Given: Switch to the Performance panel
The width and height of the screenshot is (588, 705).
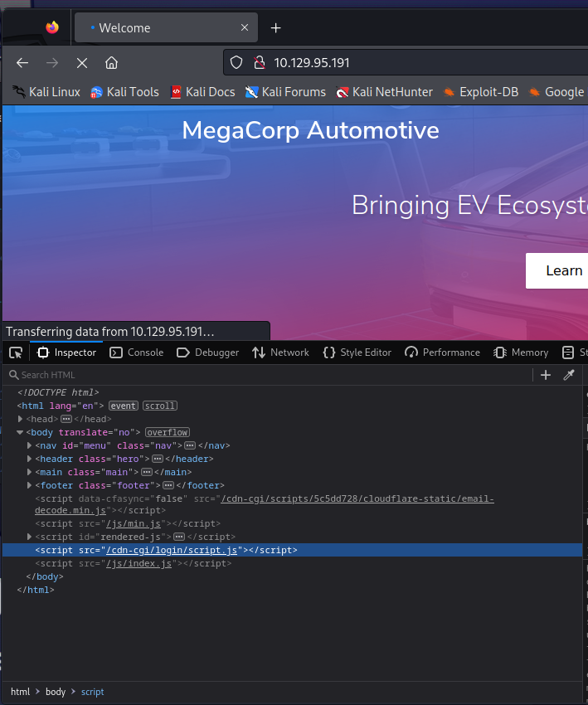Looking at the screenshot, I should [x=442, y=352].
